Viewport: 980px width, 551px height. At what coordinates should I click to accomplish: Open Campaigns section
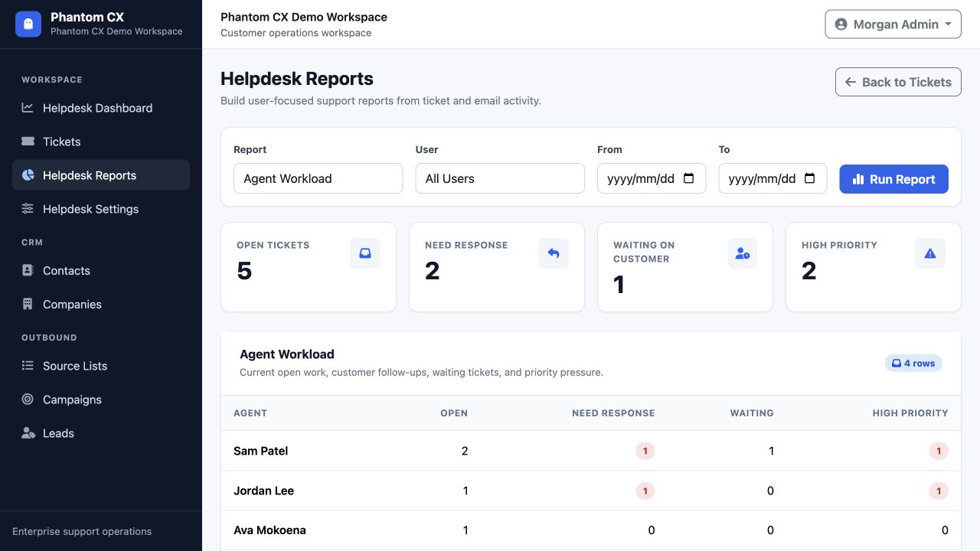click(x=101, y=399)
